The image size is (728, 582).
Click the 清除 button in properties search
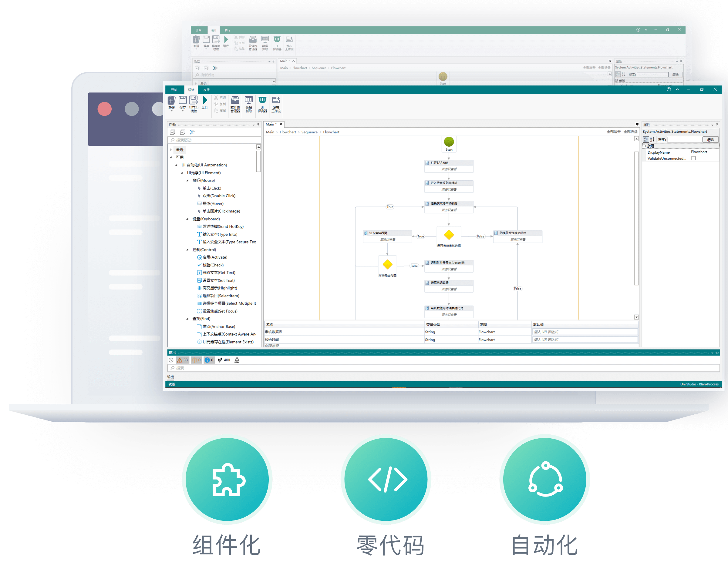click(710, 139)
